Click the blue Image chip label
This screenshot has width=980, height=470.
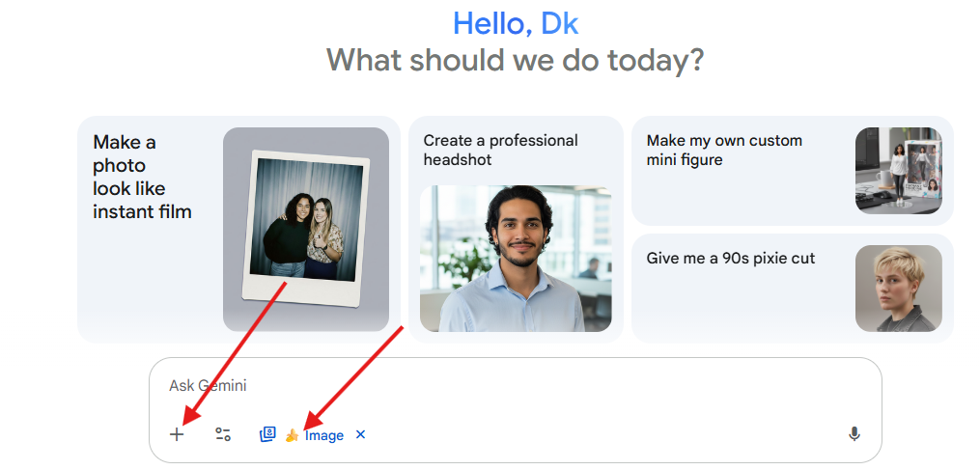tap(324, 435)
